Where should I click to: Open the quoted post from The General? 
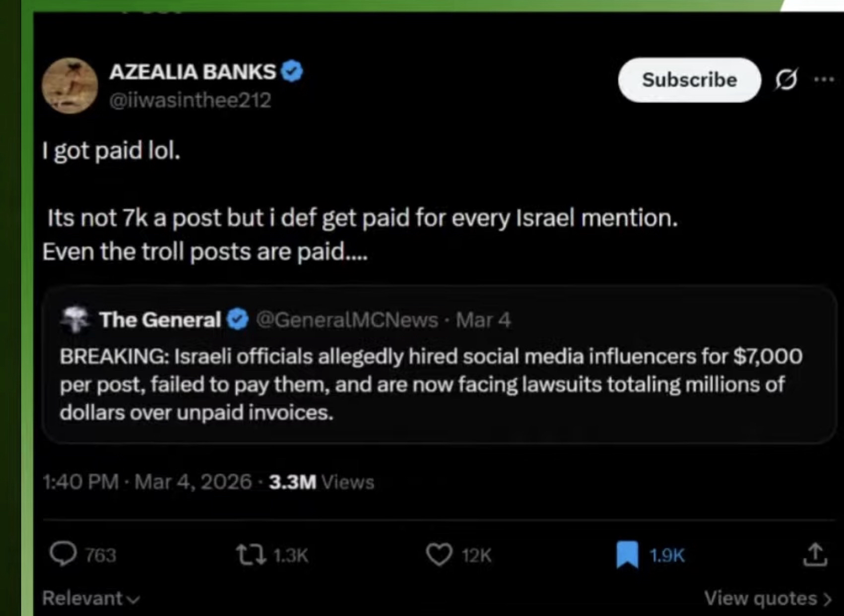point(432,384)
